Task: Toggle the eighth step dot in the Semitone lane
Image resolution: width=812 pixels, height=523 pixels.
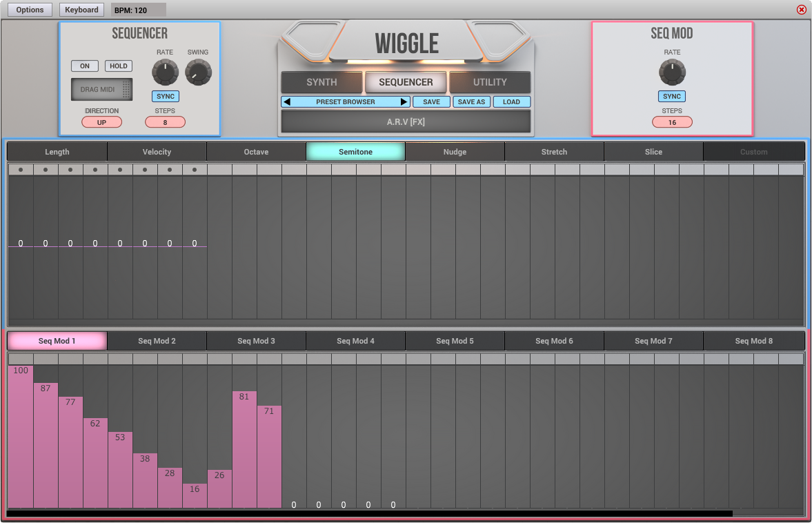Action: point(195,169)
